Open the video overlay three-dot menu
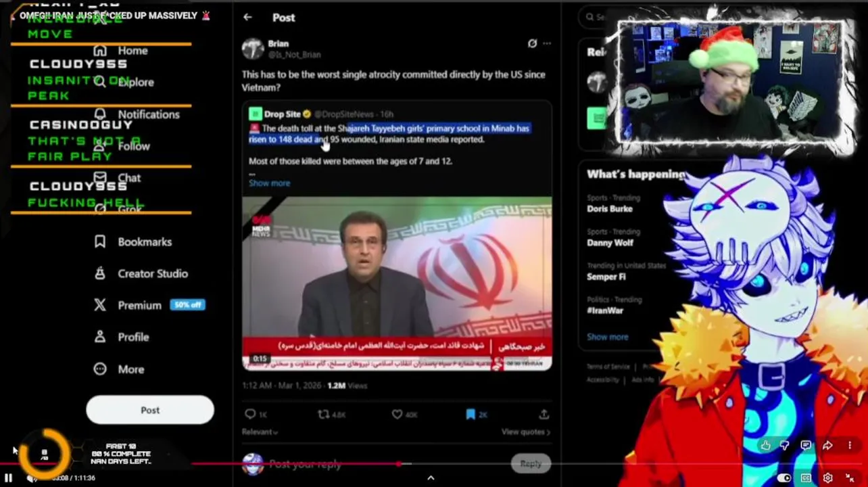This screenshot has width=868, height=487. [x=850, y=445]
